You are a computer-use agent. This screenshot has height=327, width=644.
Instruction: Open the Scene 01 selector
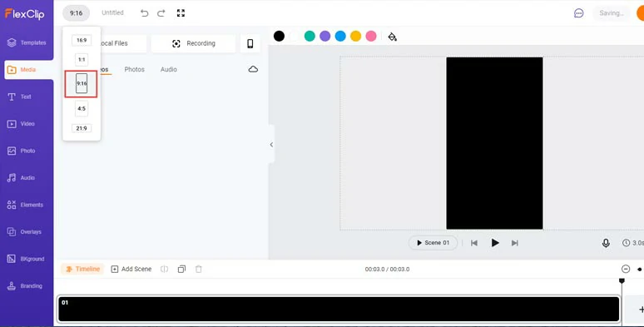tap(433, 243)
